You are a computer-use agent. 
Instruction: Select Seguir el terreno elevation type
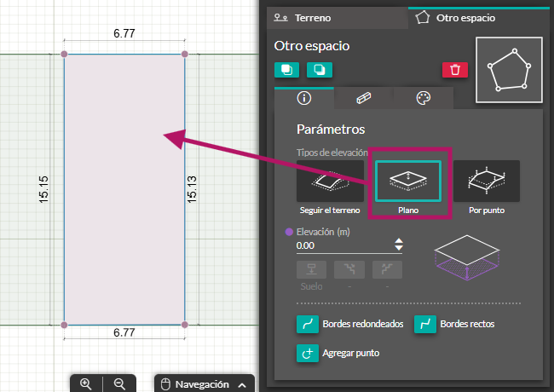pos(330,182)
